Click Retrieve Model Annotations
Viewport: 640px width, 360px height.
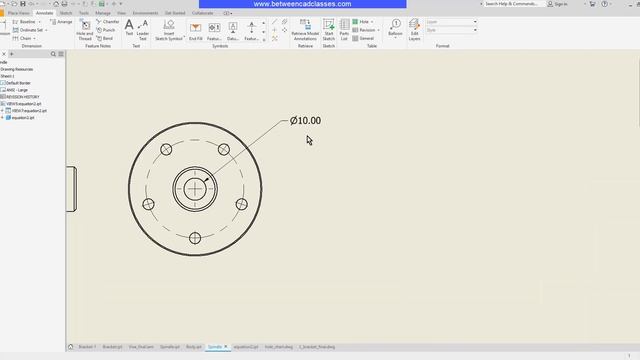[x=305, y=30]
